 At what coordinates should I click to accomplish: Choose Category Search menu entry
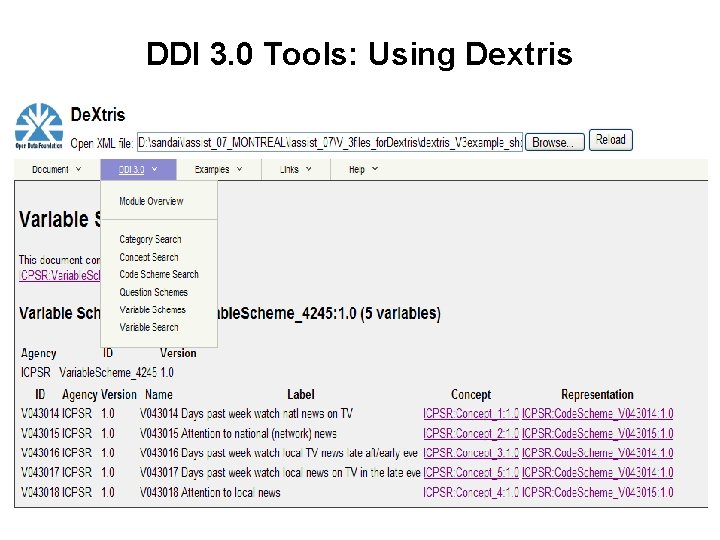(x=150, y=239)
